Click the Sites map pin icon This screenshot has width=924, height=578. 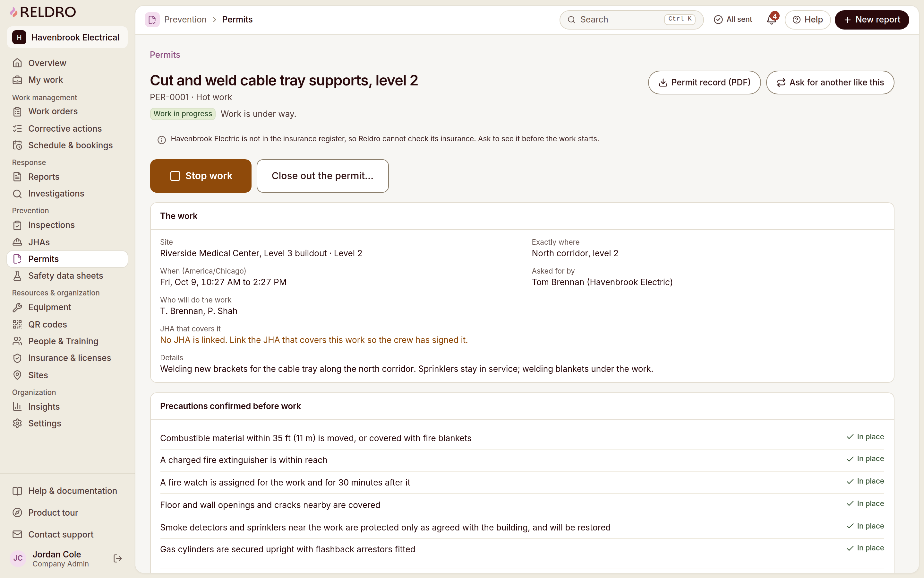[17, 375]
